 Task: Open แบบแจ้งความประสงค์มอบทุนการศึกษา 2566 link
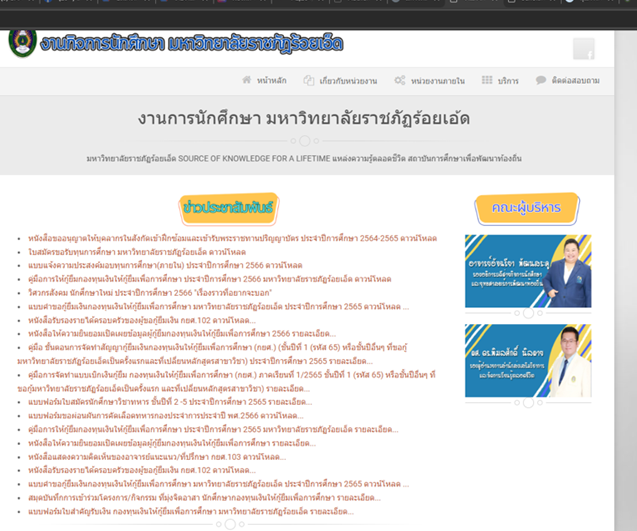(165, 265)
